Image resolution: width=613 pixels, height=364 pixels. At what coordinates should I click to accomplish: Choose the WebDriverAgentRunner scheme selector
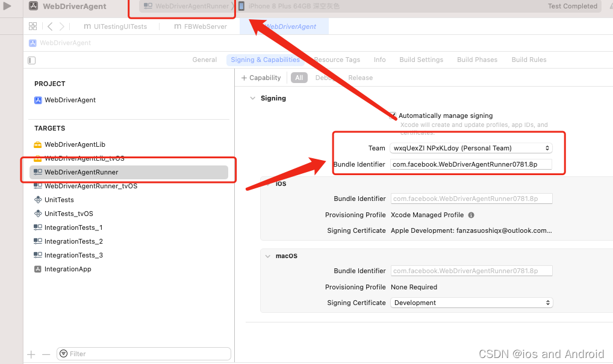pos(186,6)
